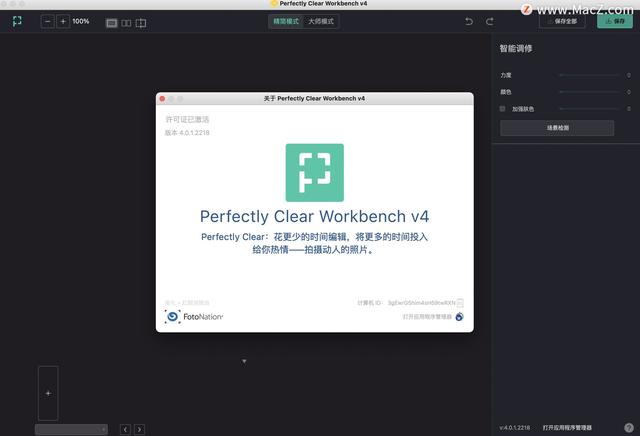Screen dimensions: 640x436
Task: Click the 智能调修 panel heading
Action: (516, 49)
